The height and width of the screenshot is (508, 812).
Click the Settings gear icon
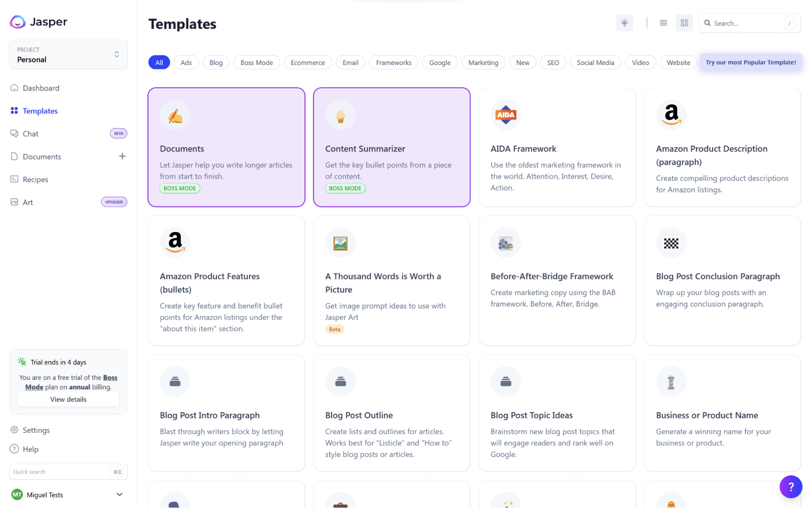point(14,430)
